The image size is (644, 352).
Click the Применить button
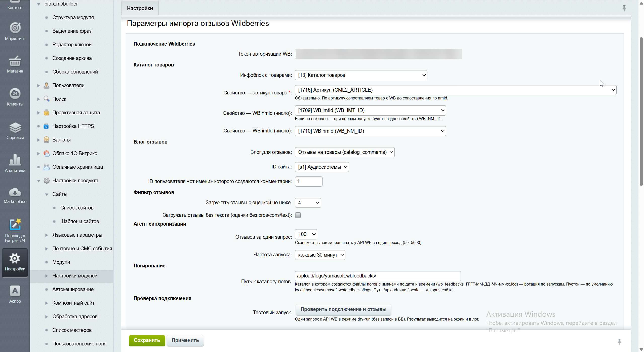pos(185,340)
